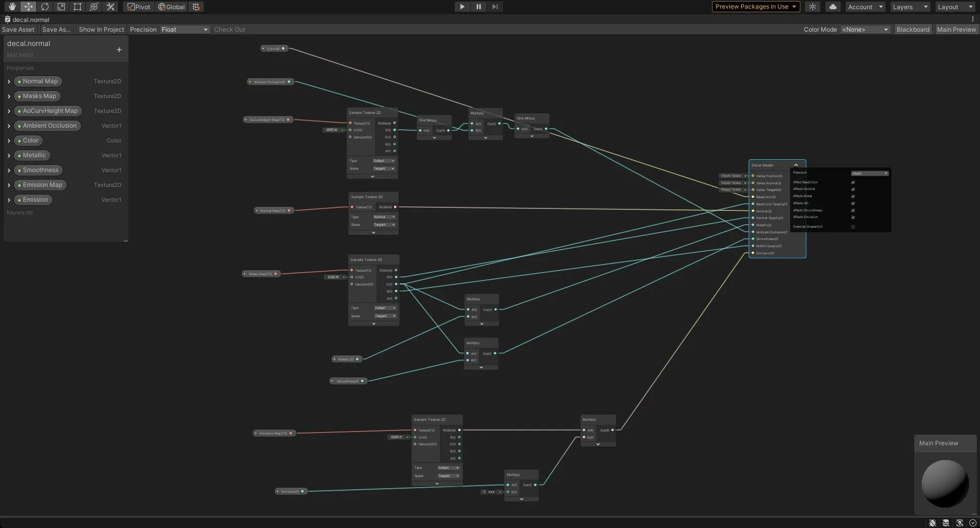This screenshot has width=980, height=528.
Task: Select the Rotate tool
Action: (45, 7)
